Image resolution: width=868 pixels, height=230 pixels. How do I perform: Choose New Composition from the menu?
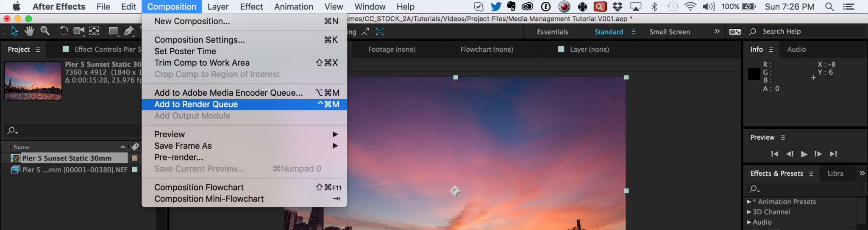coord(244,21)
